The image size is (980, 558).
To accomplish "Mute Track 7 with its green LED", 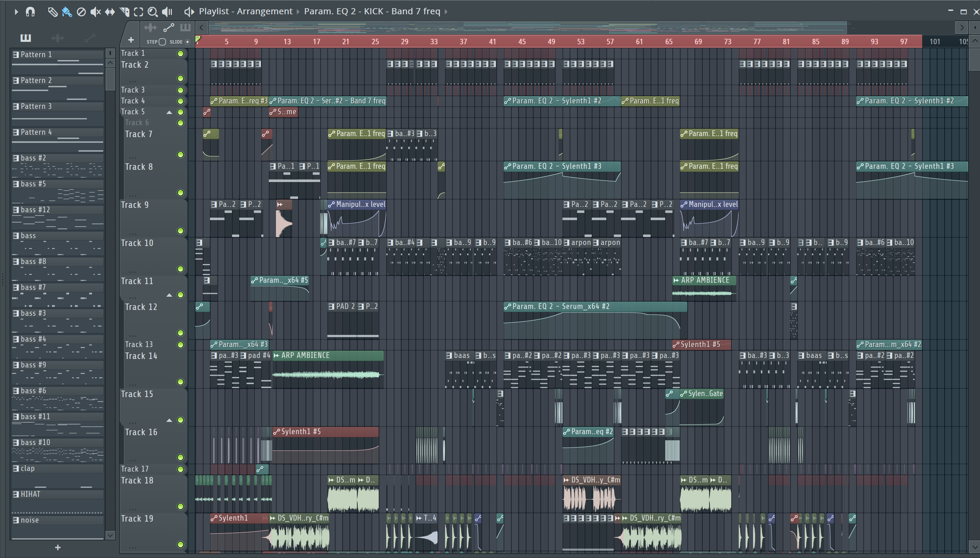I will tap(180, 155).
